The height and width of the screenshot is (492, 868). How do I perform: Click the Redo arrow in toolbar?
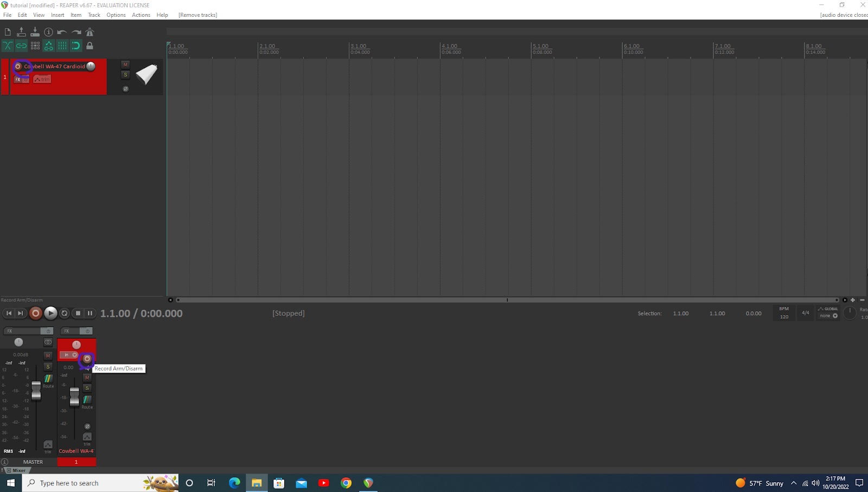pos(76,32)
